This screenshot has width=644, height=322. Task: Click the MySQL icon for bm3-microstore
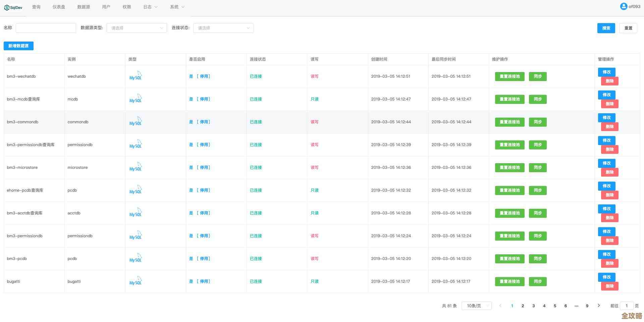(x=135, y=168)
